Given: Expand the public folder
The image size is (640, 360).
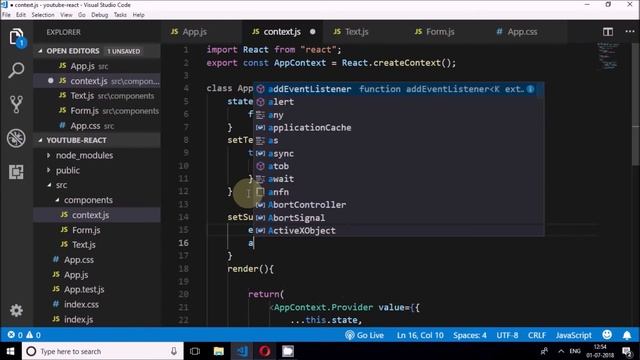Looking at the screenshot, I should pos(67,170).
